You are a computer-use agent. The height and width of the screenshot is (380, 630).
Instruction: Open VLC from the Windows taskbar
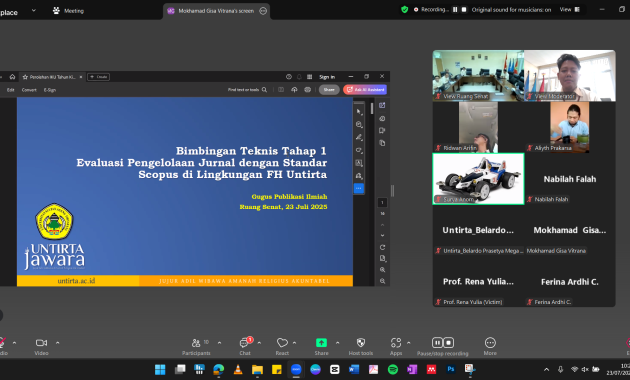[x=238, y=369]
